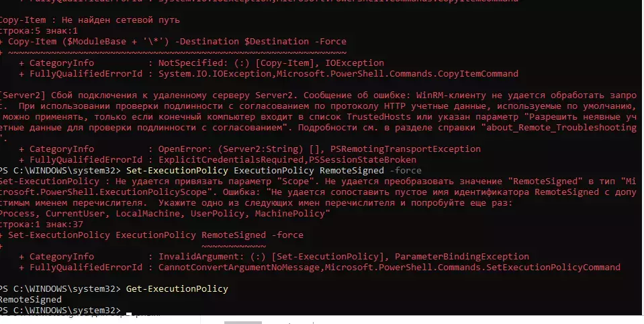Click 'CannotConvertArgumentNoMessage' error id text

238,268
